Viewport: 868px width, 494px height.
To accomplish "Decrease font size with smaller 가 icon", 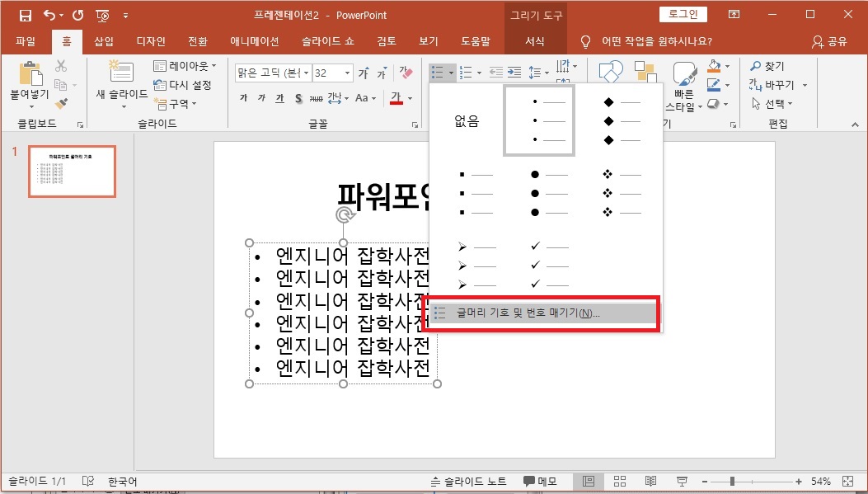I will tap(382, 73).
